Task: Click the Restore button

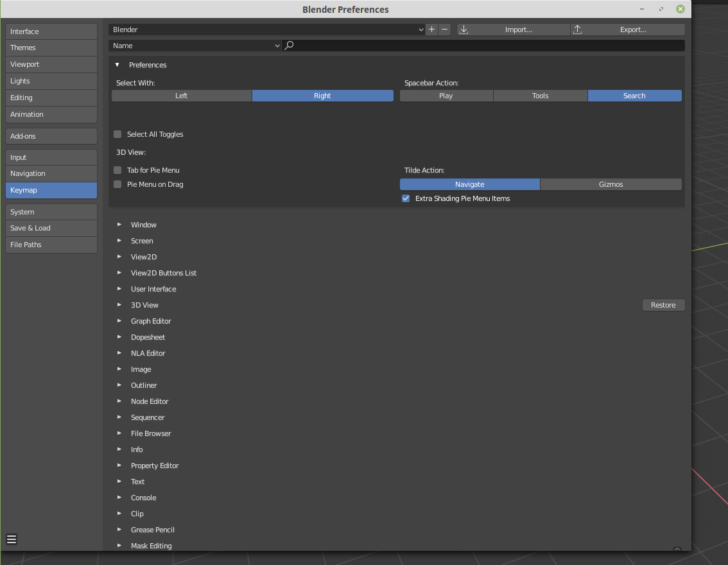Action: tap(663, 305)
